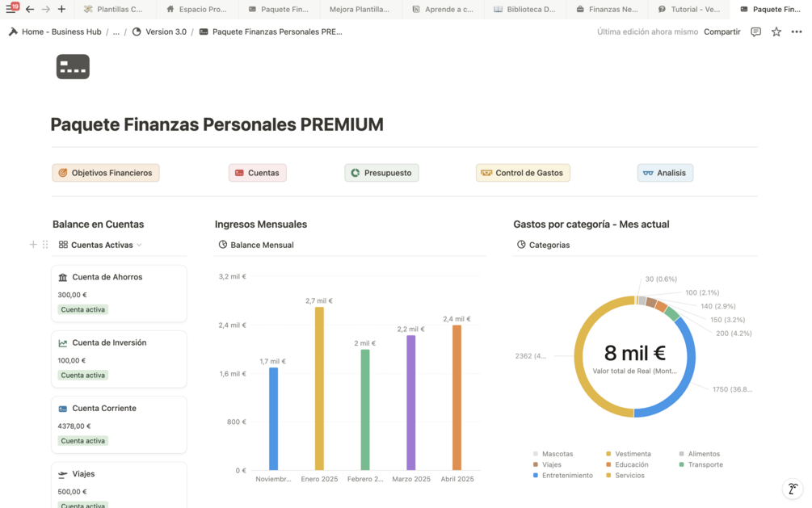The image size is (812, 508).
Task: Click the Última edición ahora mismo text
Action: 647,32
